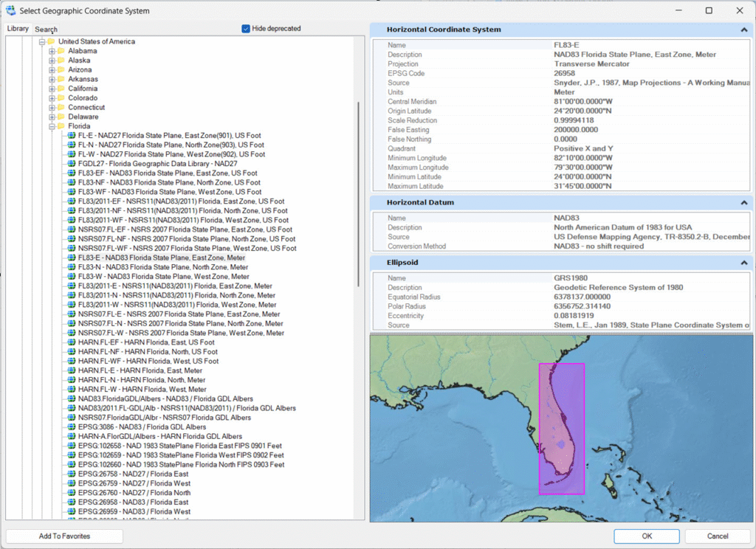The width and height of the screenshot is (756, 549).
Task: Click the California folder icon
Action: 61,89
